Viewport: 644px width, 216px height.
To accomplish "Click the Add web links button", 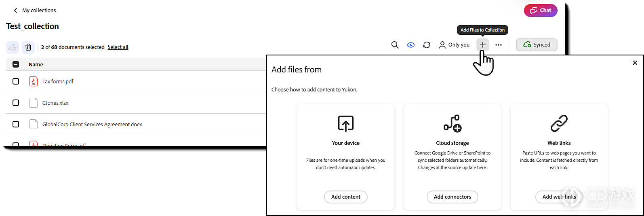I will pyautogui.click(x=559, y=197).
